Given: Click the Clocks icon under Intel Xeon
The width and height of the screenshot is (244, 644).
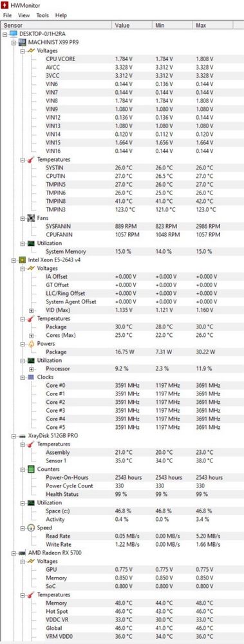Looking at the screenshot, I should (31, 377).
